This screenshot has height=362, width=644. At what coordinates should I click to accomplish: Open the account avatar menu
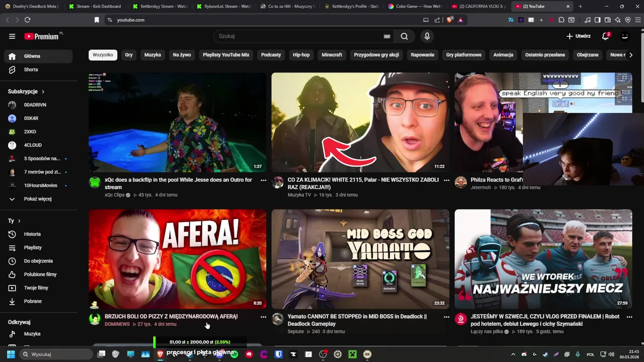[x=625, y=36]
